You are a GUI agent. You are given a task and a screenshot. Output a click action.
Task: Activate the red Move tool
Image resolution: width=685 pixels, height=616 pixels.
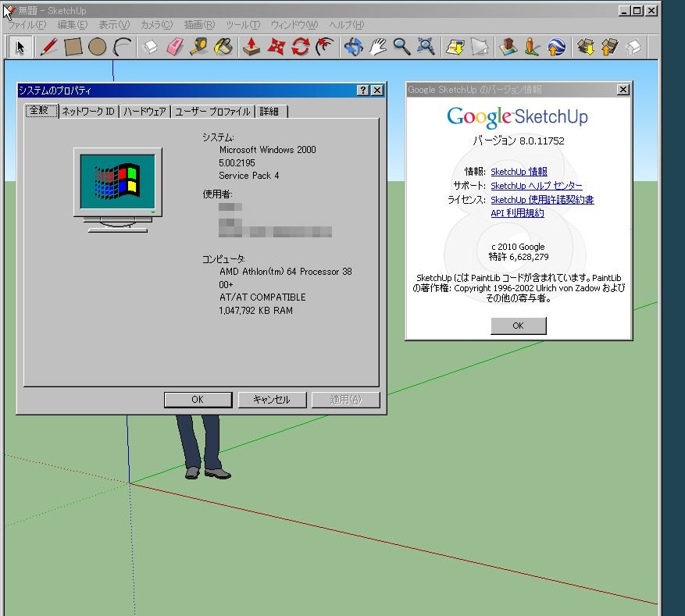coord(276,47)
